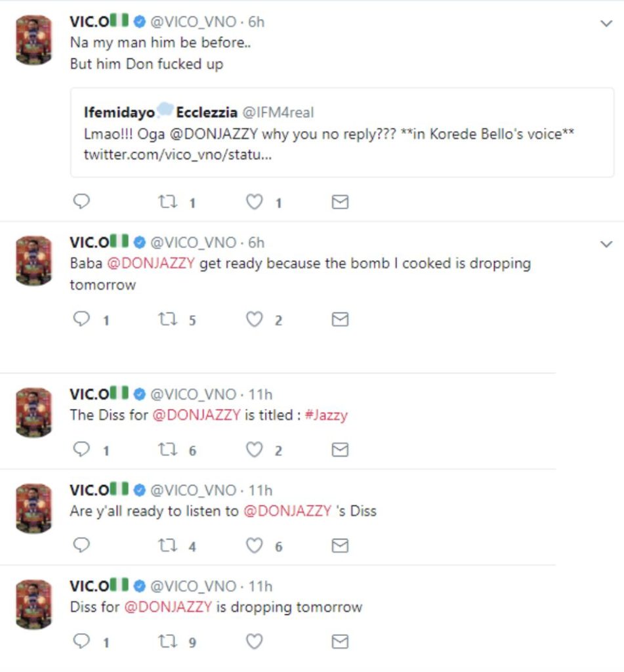
Task: Open the quoted tweet by Ifemidayo Ecclezzia
Action: click(341, 133)
